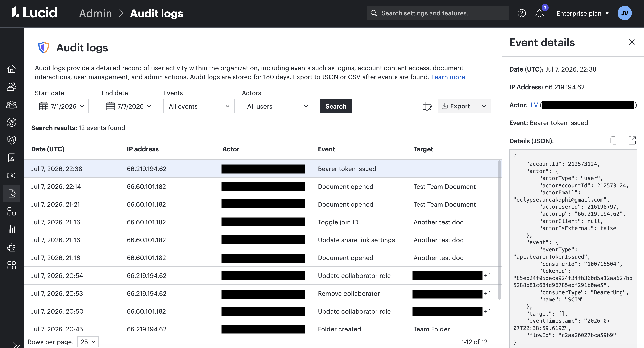The width and height of the screenshot is (644, 348).
Task: Go to Admin breadcrumb
Action: point(96,13)
